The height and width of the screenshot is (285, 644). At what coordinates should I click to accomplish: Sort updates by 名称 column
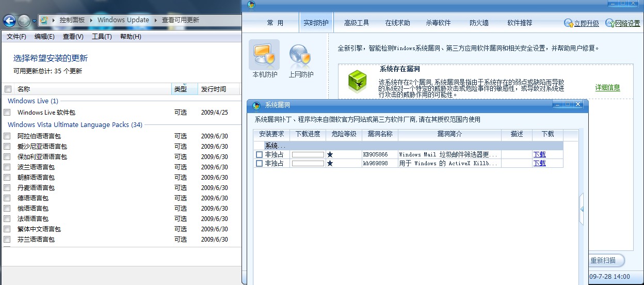[93, 89]
